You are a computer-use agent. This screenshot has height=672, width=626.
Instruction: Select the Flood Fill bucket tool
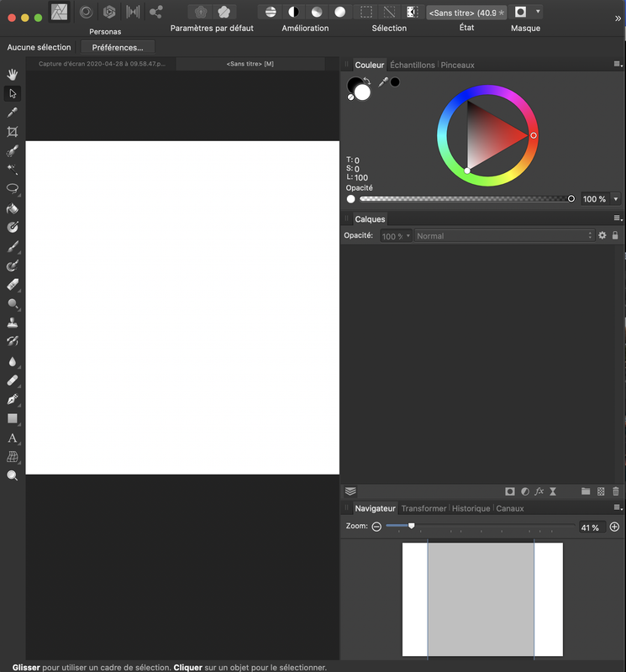(x=13, y=208)
